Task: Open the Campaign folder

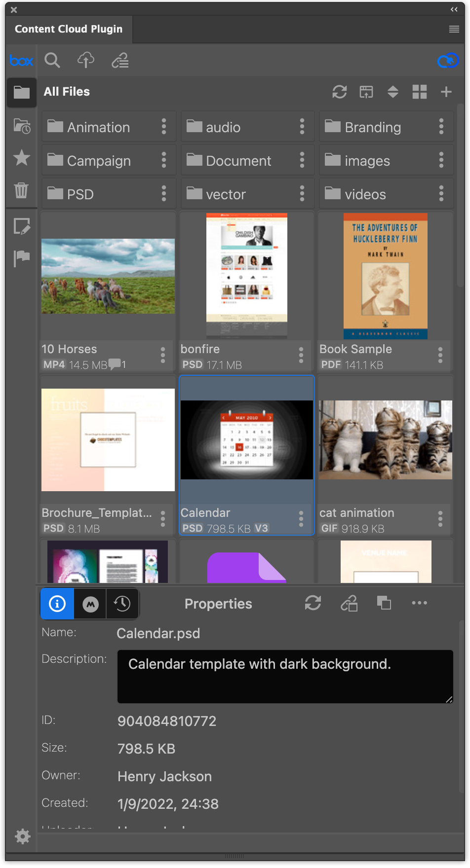Action: 99,161
